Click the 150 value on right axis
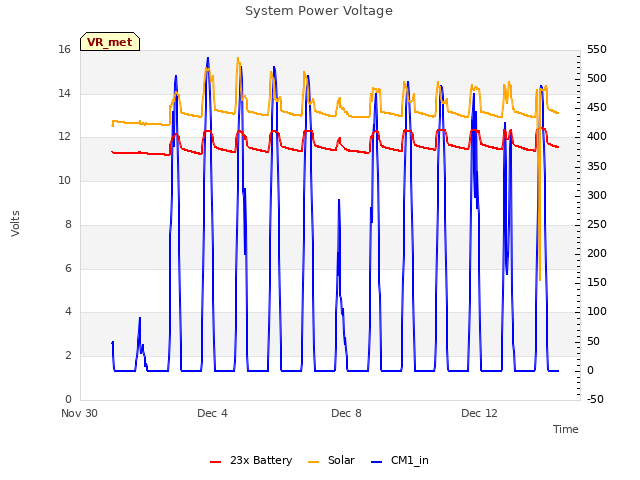Screen dimensions: 640x480 [x=597, y=282]
